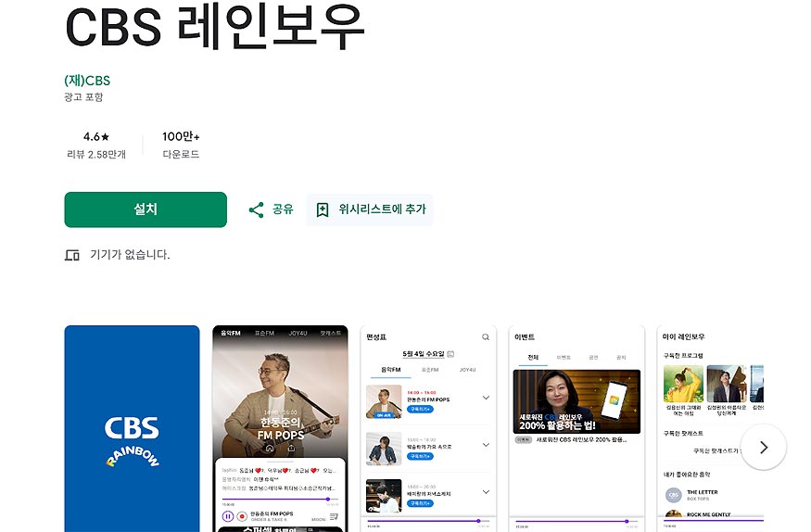Click the 4.6 star rating
This screenshot has width=811, height=532.
click(x=96, y=136)
